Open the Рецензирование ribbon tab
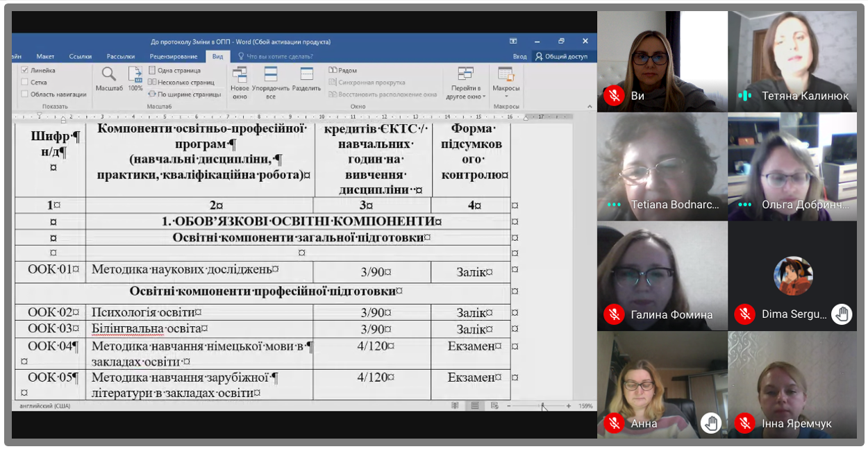 coord(174,56)
